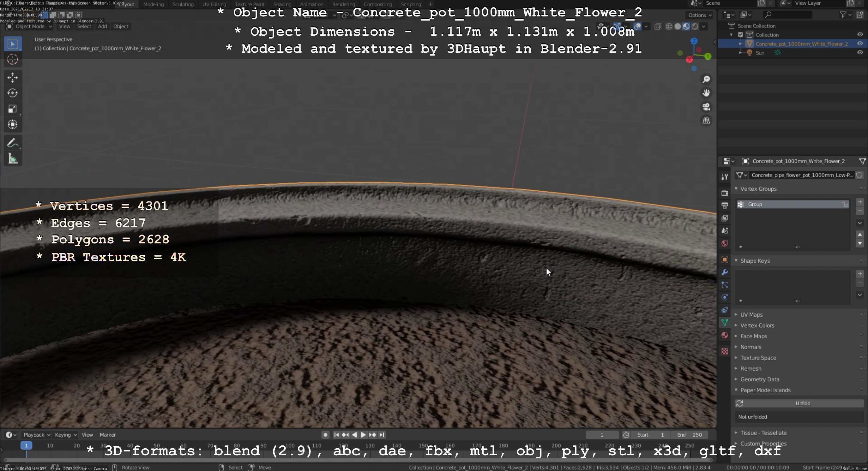The image size is (868, 471).
Task: Open the Keying dropdown menu
Action: point(65,435)
